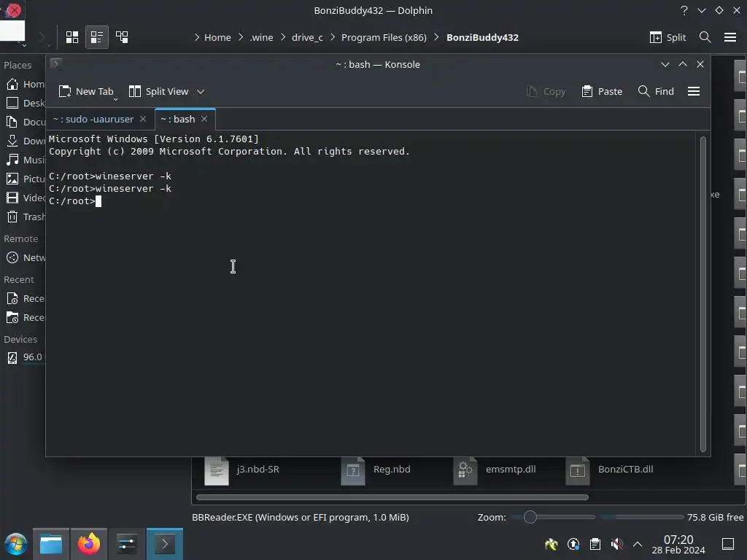Open Split View dropdown arrow
Viewport: 747px width, 560px height.
(x=201, y=91)
